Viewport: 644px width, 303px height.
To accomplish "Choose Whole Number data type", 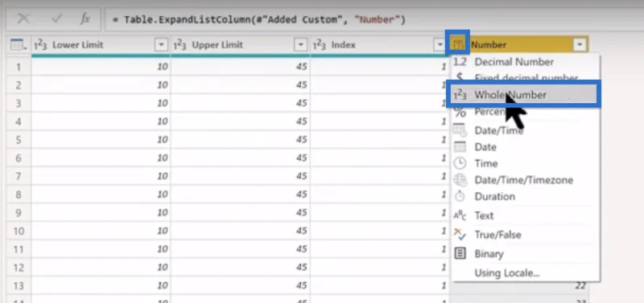I will point(524,95).
